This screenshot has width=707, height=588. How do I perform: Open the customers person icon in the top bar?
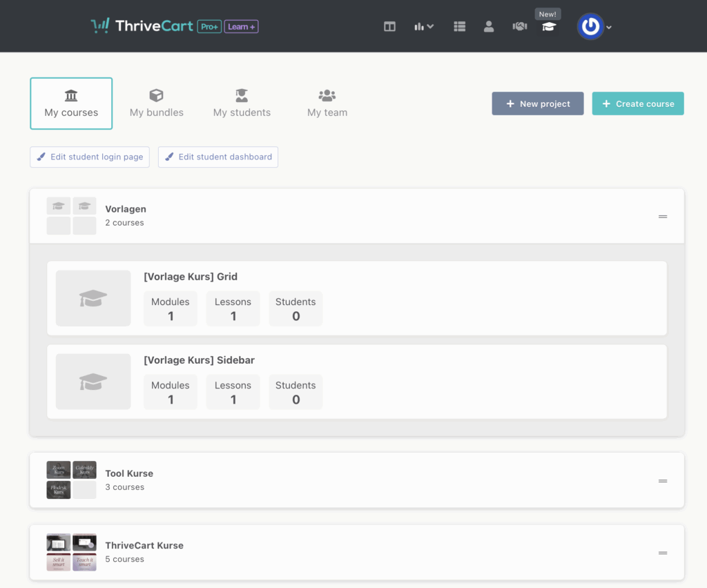(x=489, y=27)
